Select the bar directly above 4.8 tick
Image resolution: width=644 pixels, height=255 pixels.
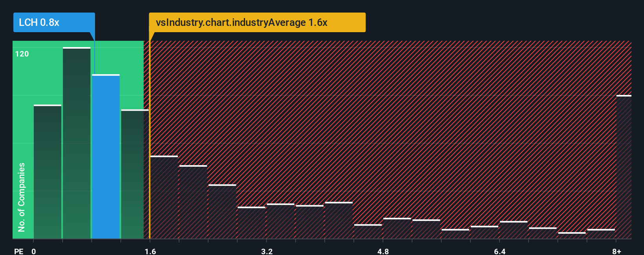[x=397, y=228]
